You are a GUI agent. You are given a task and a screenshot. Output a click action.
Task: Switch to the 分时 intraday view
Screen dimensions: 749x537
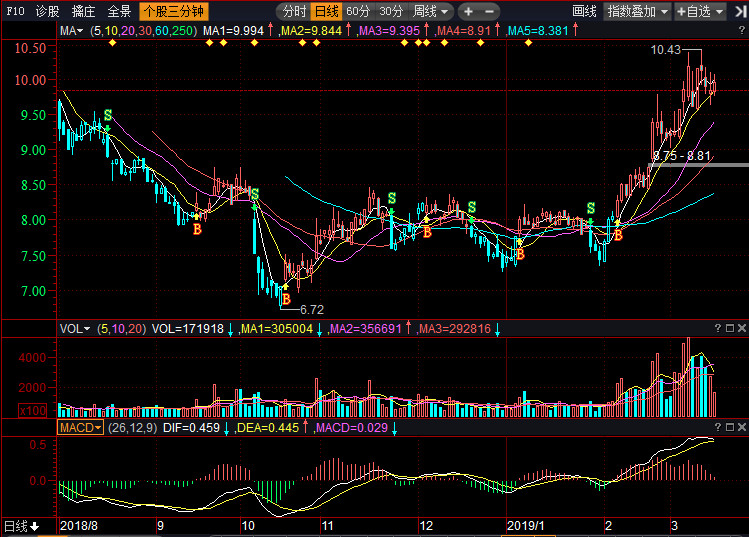pyautogui.click(x=294, y=11)
